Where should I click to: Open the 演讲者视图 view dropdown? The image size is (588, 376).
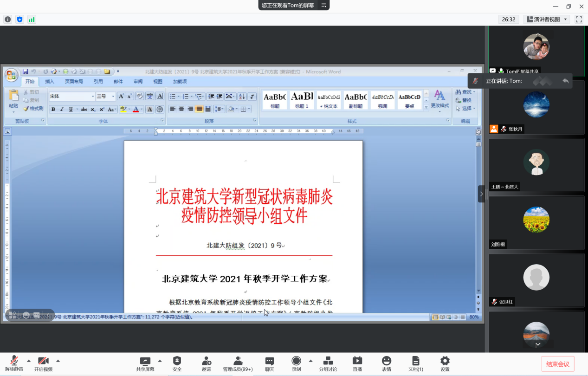pos(547,19)
